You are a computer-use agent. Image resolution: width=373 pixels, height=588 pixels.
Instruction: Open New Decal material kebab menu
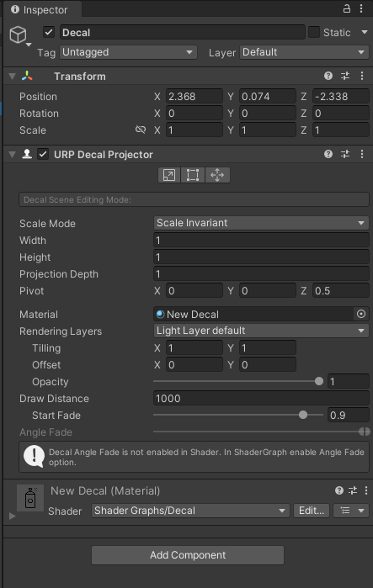click(x=366, y=490)
